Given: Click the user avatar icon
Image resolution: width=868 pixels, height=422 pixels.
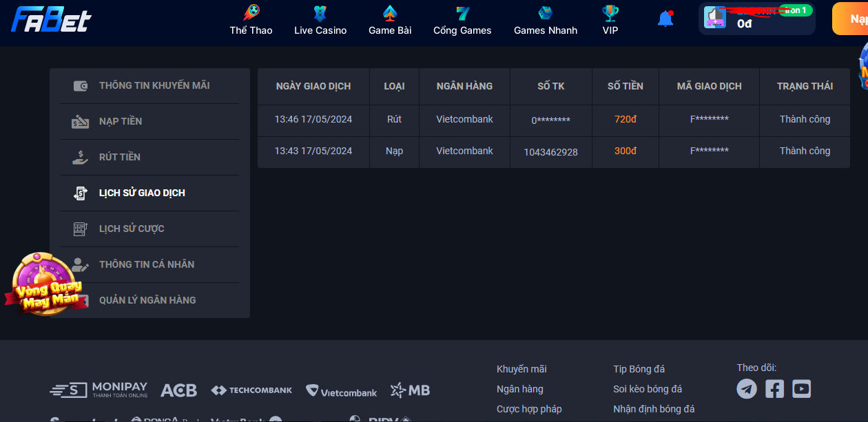Looking at the screenshot, I should (x=715, y=18).
